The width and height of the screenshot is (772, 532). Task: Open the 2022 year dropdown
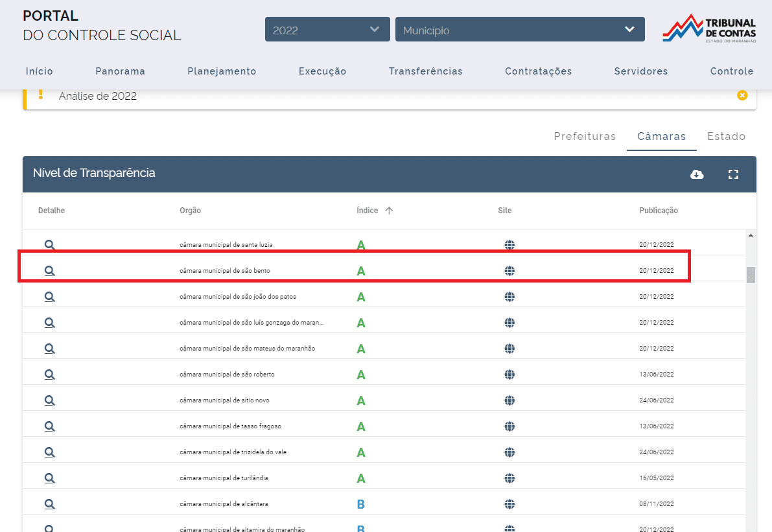[x=327, y=30]
